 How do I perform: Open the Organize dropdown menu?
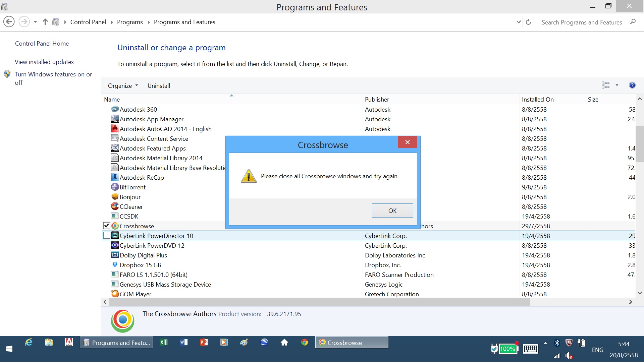pyautogui.click(x=123, y=85)
